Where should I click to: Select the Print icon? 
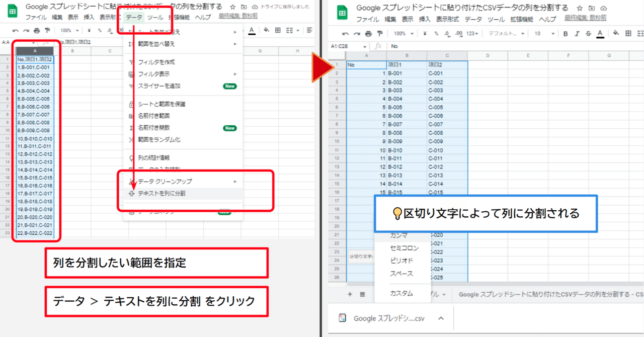tap(369, 33)
